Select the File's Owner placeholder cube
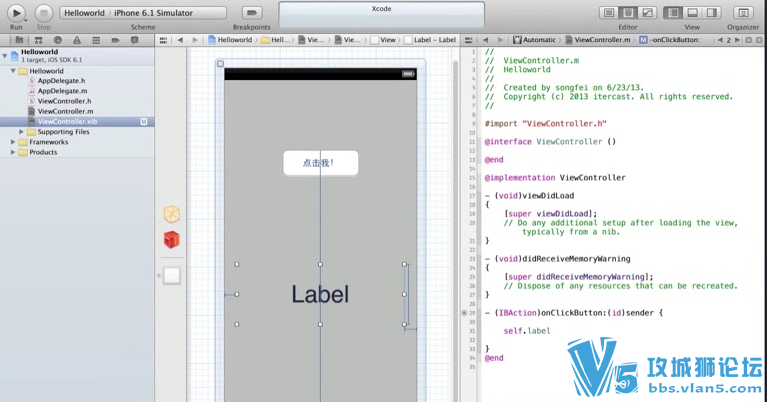The height and width of the screenshot is (402, 767). click(171, 214)
